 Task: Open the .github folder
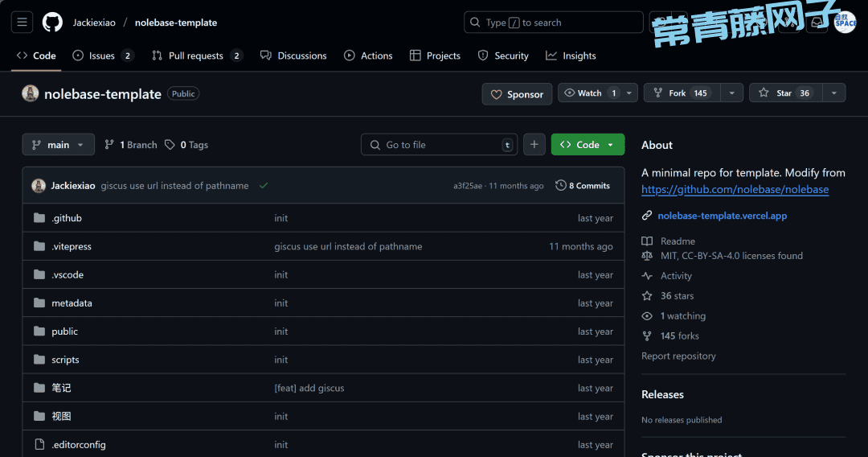pyautogui.click(x=67, y=218)
